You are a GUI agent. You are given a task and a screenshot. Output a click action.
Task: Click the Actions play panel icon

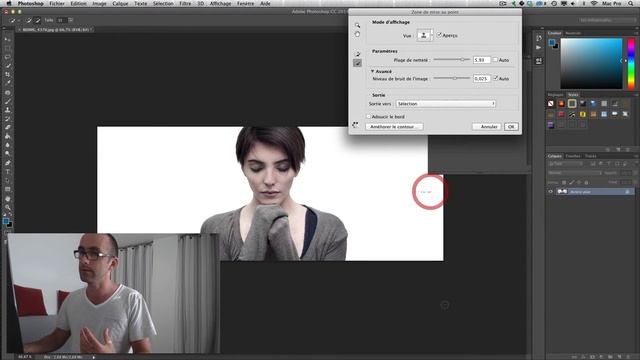(539, 48)
